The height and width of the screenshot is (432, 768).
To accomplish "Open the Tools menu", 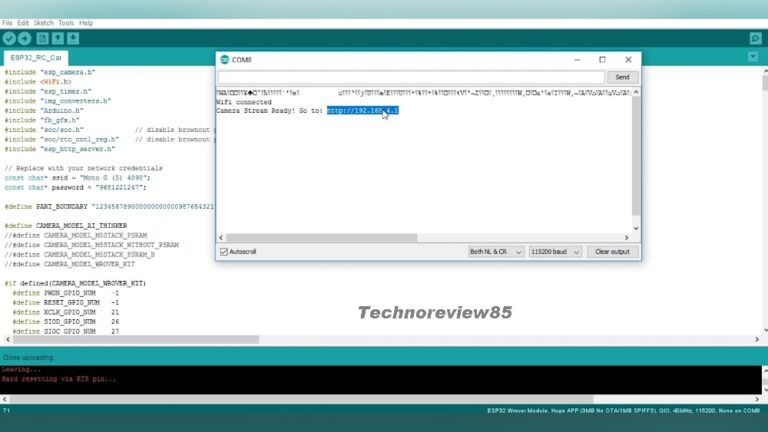I will pyautogui.click(x=66, y=22).
